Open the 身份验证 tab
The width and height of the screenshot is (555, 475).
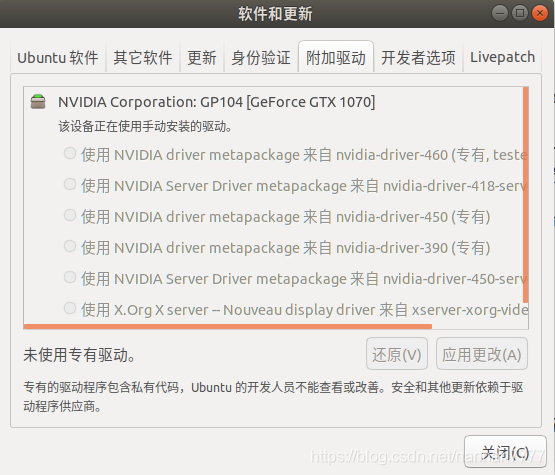coord(261,57)
